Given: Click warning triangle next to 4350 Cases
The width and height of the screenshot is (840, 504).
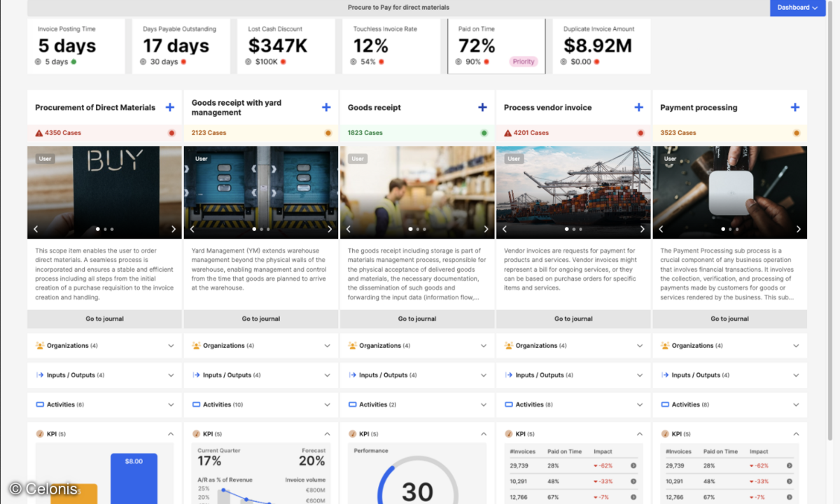Looking at the screenshot, I should [38, 132].
